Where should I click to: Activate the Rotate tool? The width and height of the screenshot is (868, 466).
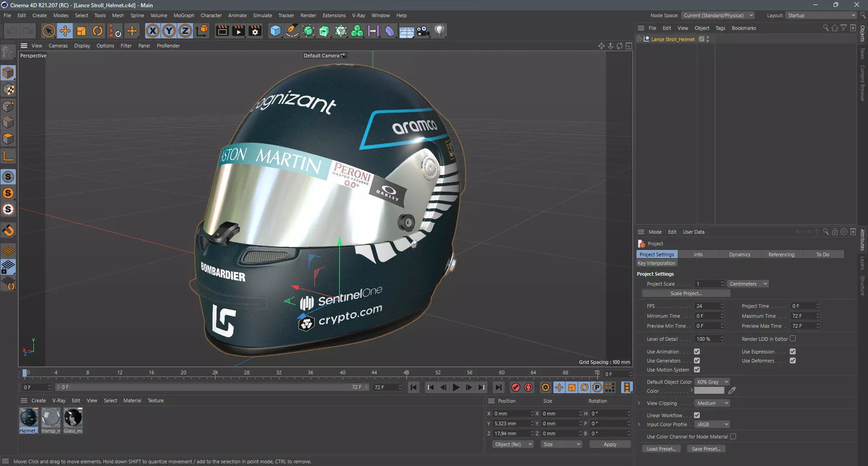click(x=98, y=31)
